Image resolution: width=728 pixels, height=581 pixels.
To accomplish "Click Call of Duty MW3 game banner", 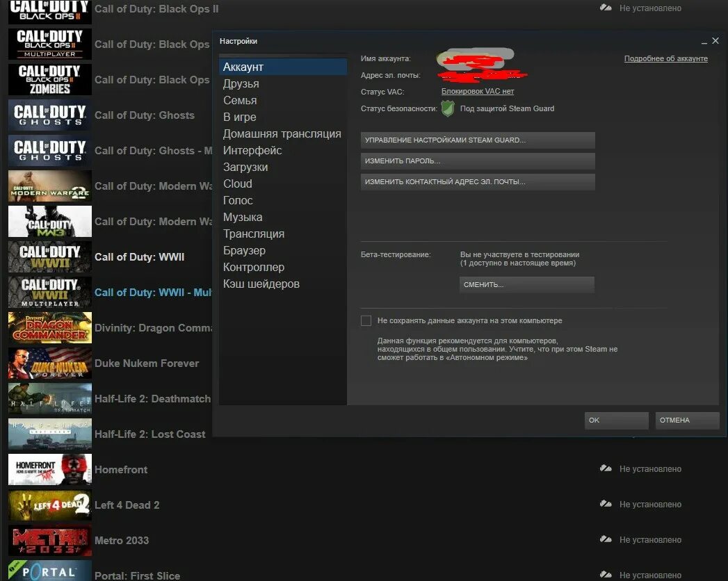I will coord(50,222).
